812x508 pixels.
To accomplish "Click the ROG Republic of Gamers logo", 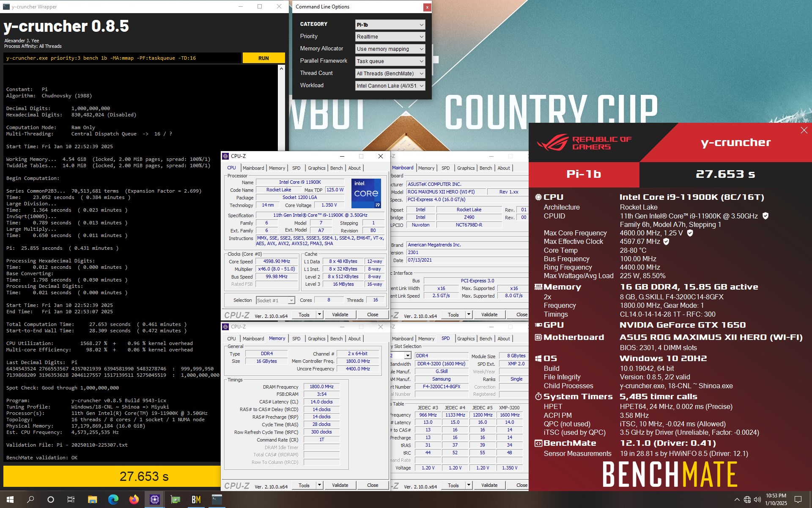I will click(584, 143).
